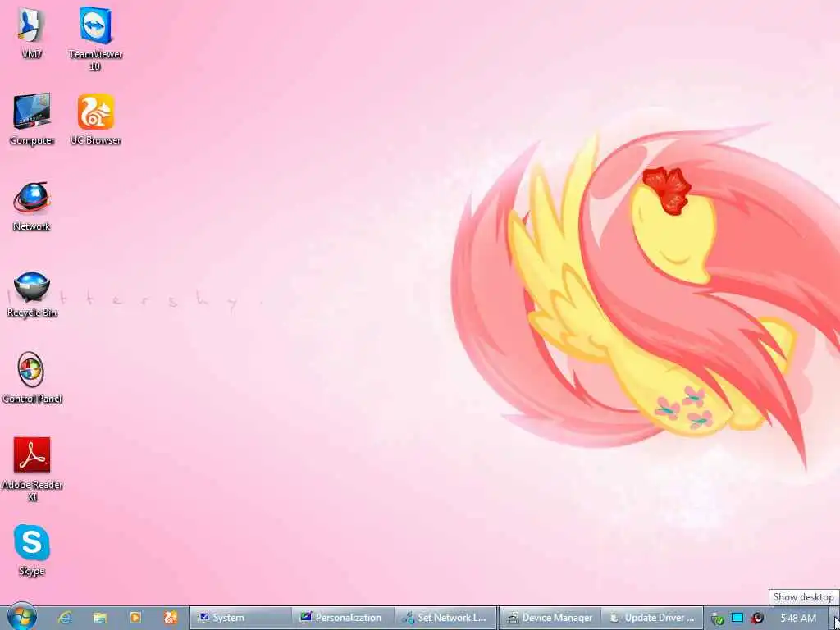
Task: Switch to the Set Network Location window
Action: [x=445, y=618]
